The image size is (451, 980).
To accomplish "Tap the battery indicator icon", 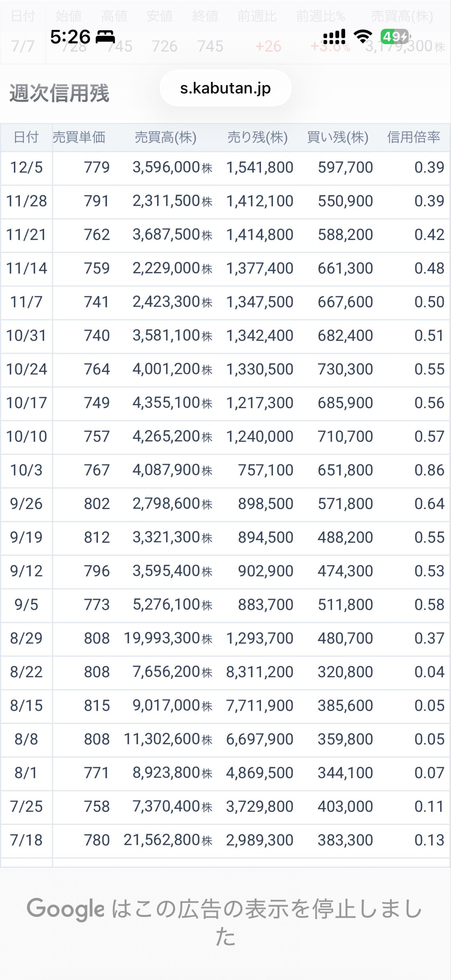I will tap(395, 36).
